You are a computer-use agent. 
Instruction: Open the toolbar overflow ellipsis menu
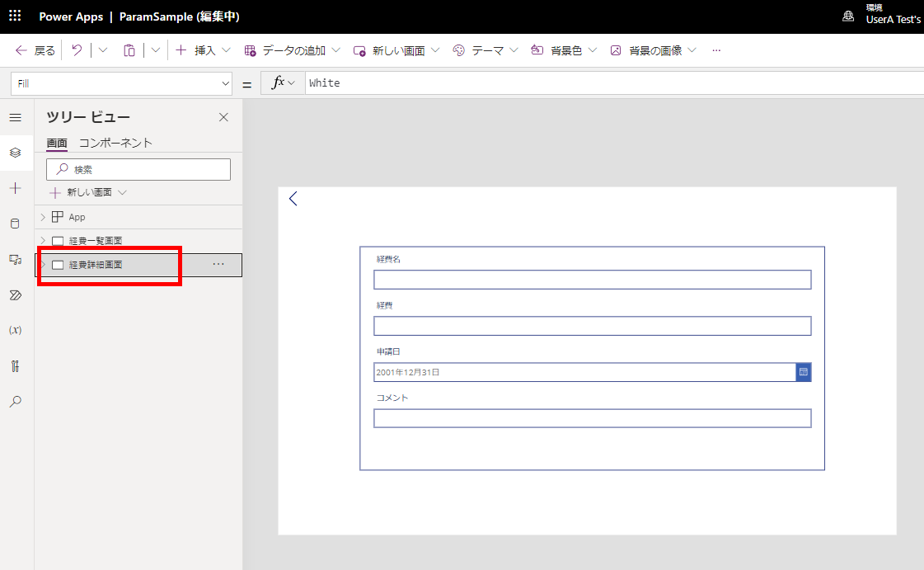716,50
